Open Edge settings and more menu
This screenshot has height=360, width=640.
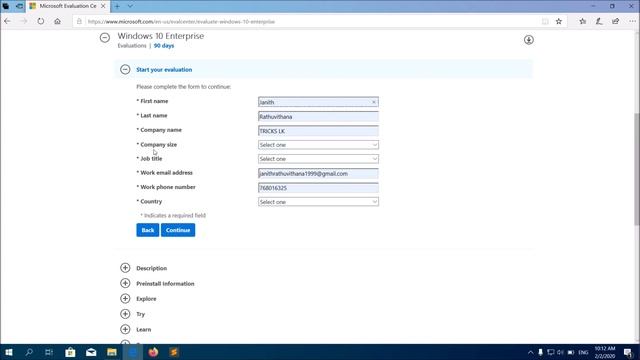(x=632, y=21)
